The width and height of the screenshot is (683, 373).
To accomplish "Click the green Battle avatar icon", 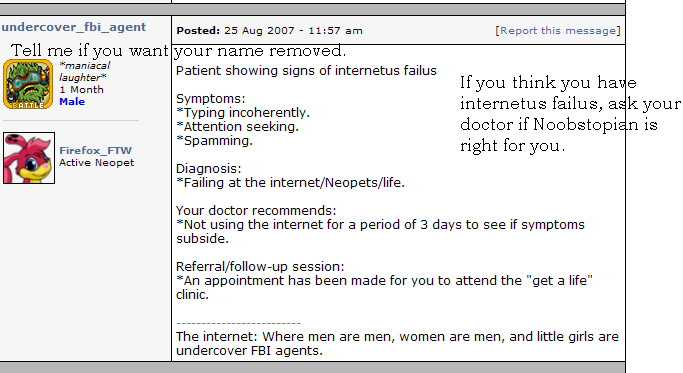I will tap(28, 84).
